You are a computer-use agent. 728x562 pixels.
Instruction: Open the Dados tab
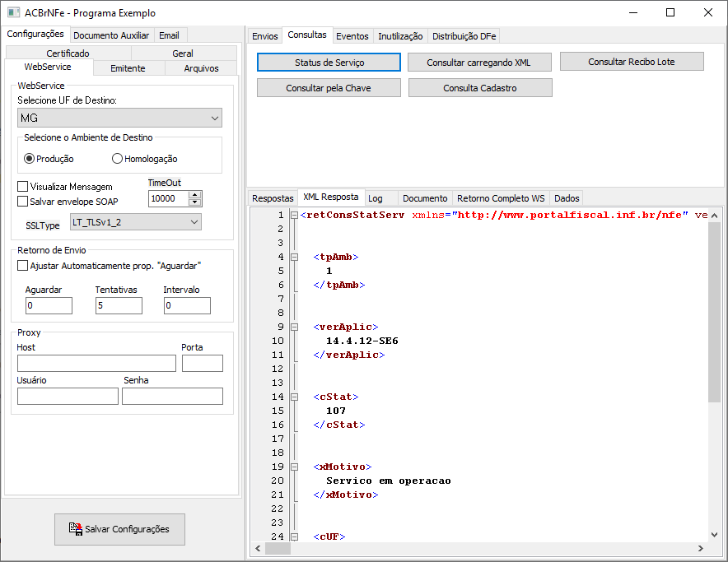(567, 198)
